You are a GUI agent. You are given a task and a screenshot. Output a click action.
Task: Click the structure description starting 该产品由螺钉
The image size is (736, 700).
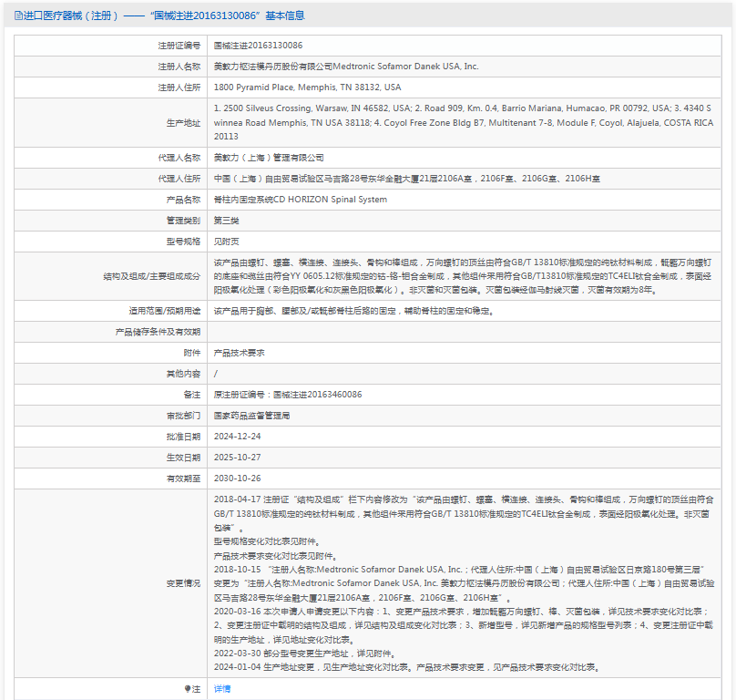pos(463,276)
